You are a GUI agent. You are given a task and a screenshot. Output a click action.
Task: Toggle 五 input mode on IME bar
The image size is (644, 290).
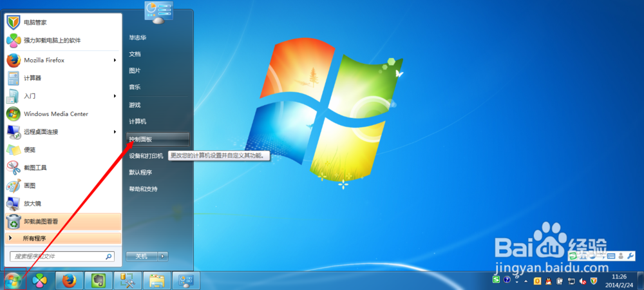pyautogui.click(x=583, y=256)
